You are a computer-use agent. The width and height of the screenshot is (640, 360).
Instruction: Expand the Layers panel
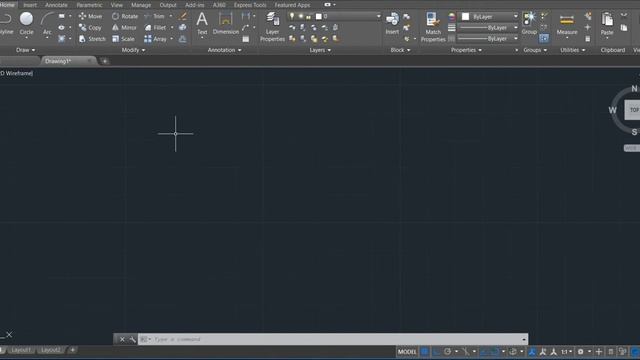tap(320, 50)
